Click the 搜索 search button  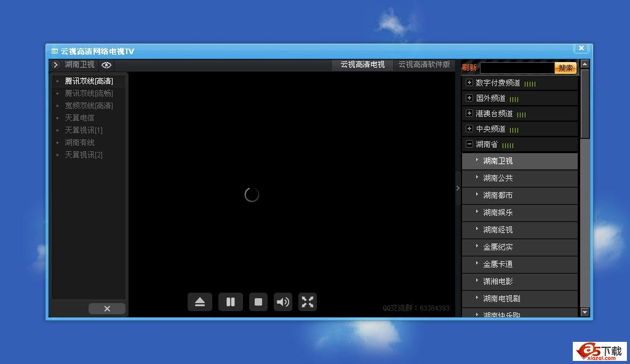pos(565,68)
